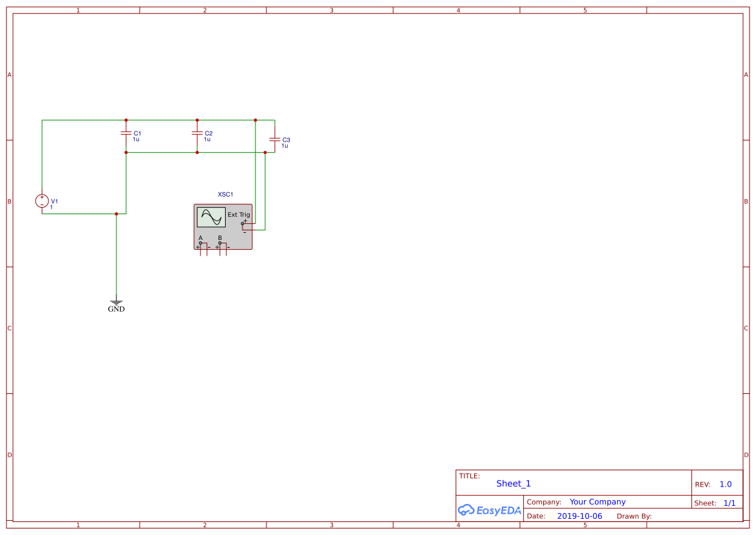The width and height of the screenshot is (756, 535).
Task: Click the Ext Trig positive terminal pin
Action: tap(243, 223)
